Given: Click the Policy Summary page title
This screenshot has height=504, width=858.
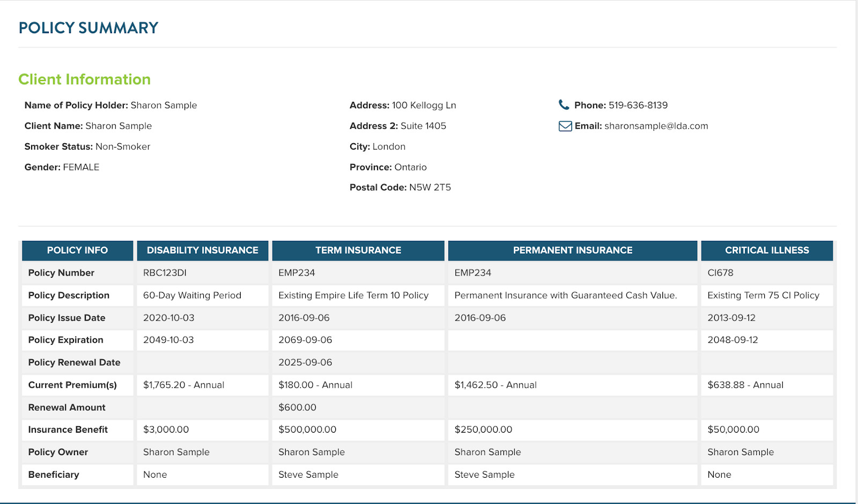Looking at the screenshot, I should tap(88, 28).
